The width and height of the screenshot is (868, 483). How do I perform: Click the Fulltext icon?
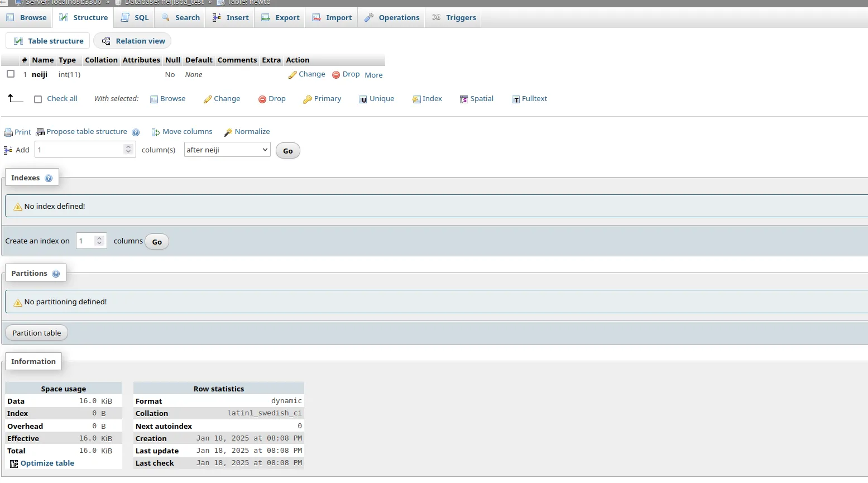[x=516, y=99]
